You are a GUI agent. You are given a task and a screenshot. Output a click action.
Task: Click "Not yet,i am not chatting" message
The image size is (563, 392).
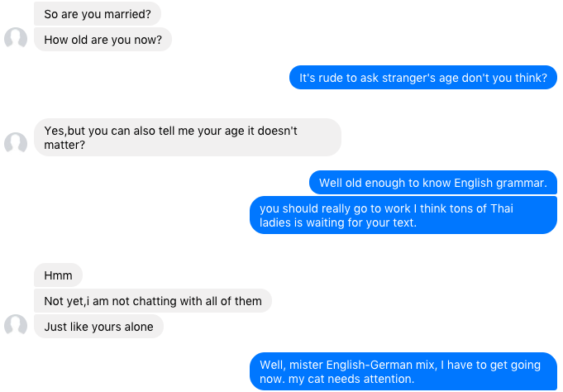(153, 301)
